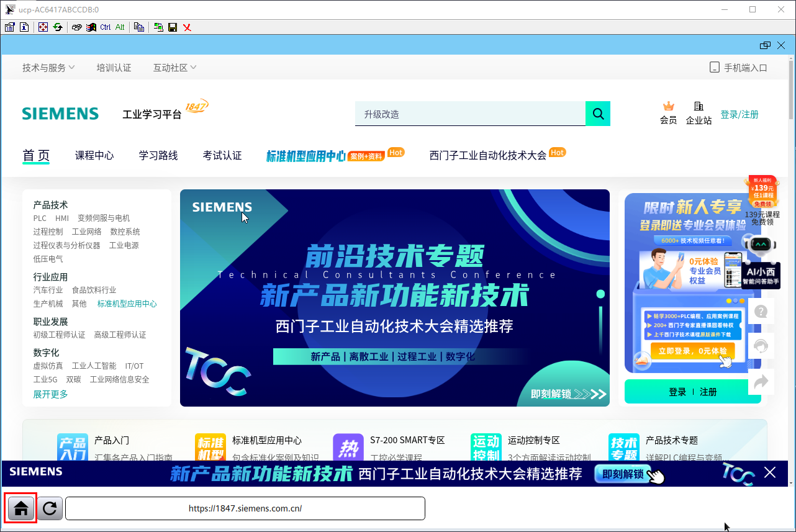Switch to full screen with the four-arrow icon

(43, 27)
